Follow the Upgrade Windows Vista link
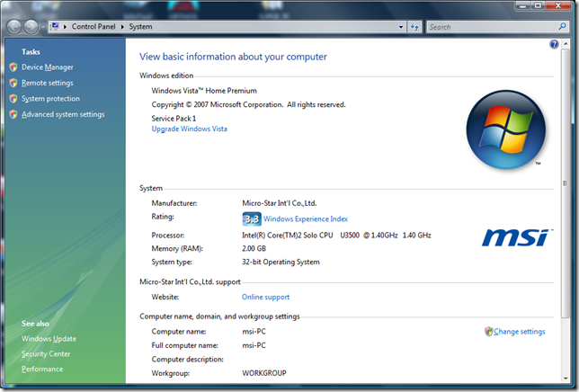The image size is (579, 392). (189, 129)
